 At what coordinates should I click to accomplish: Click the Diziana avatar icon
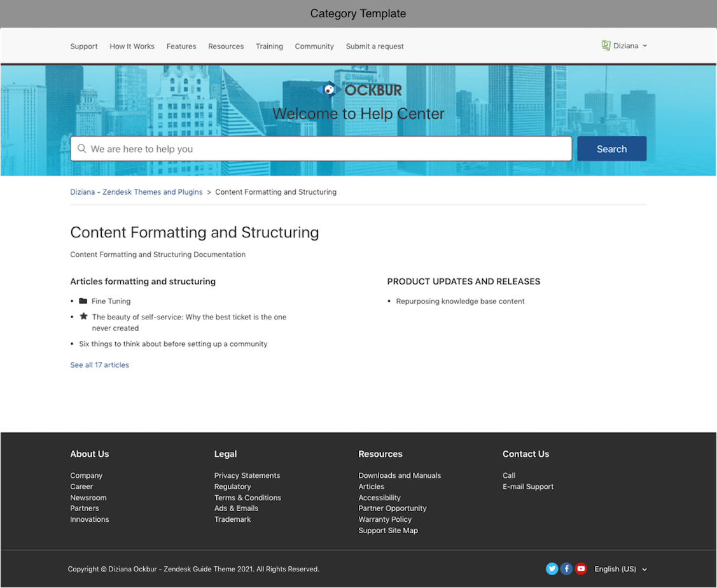(x=606, y=46)
